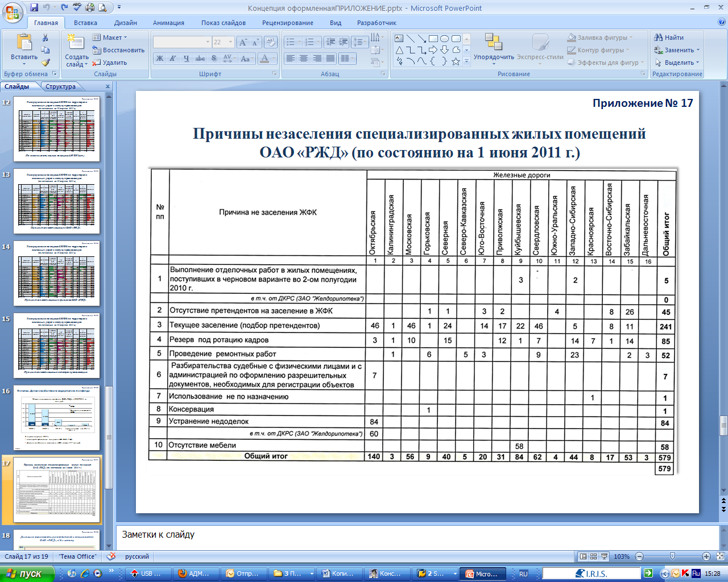Open the Показ слайдов ribbon tab
The width and height of the screenshot is (728, 582).
tap(224, 23)
